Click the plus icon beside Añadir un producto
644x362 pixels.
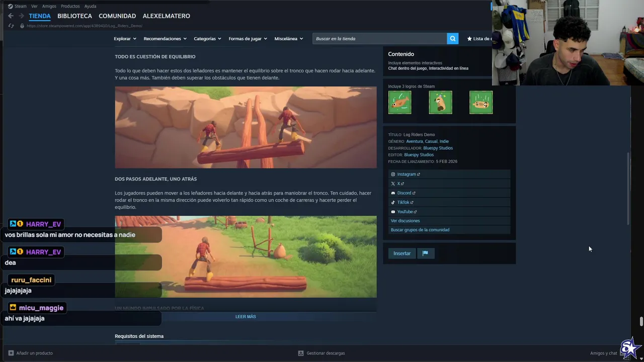point(11,353)
